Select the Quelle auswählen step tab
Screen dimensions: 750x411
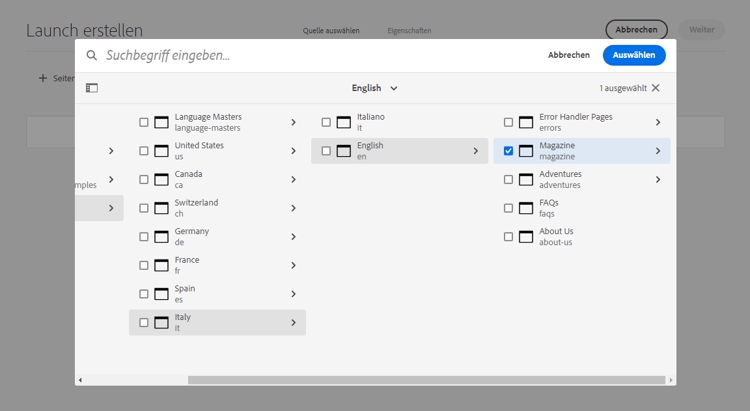click(x=331, y=31)
